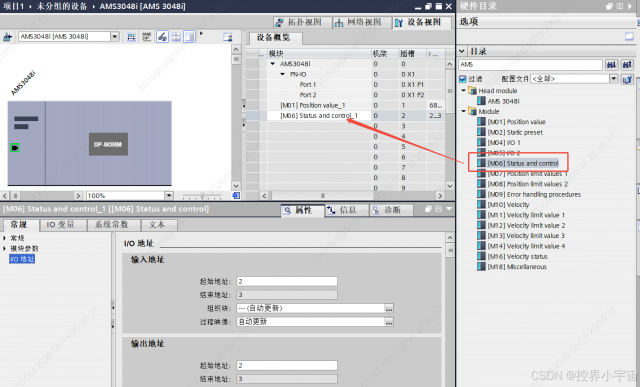Click the save layout icon above device canvas
The height and width of the screenshot is (387, 640).
click(x=227, y=37)
